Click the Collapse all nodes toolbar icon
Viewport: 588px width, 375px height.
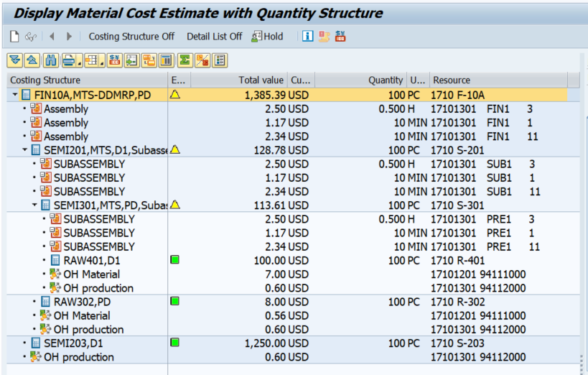(32, 60)
